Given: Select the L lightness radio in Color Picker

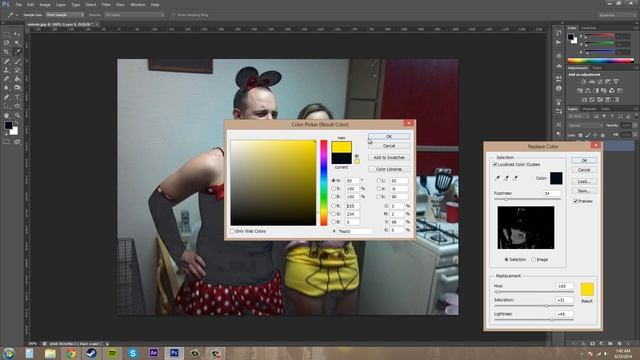Looking at the screenshot, I should point(378,180).
